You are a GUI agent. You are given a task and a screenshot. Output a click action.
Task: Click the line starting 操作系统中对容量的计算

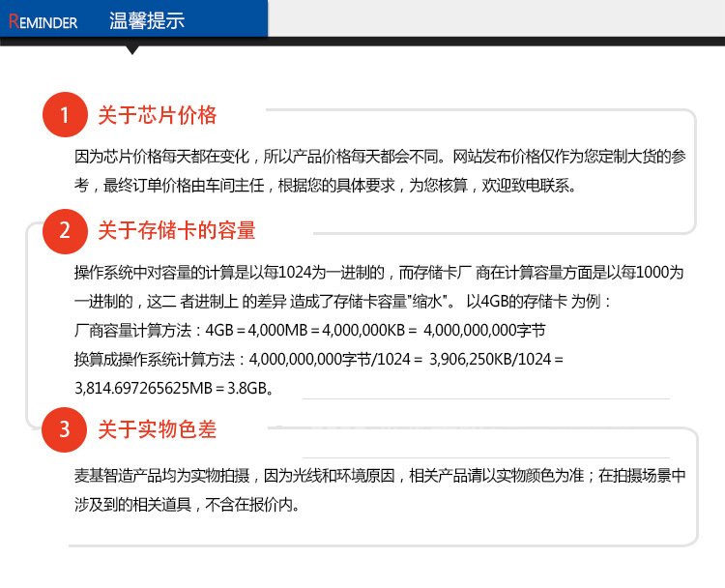point(379,272)
